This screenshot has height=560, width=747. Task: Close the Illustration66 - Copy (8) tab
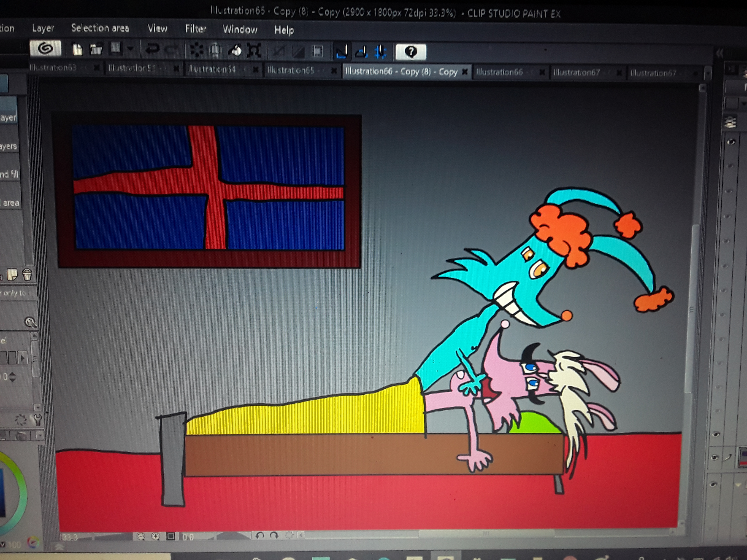tap(465, 72)
